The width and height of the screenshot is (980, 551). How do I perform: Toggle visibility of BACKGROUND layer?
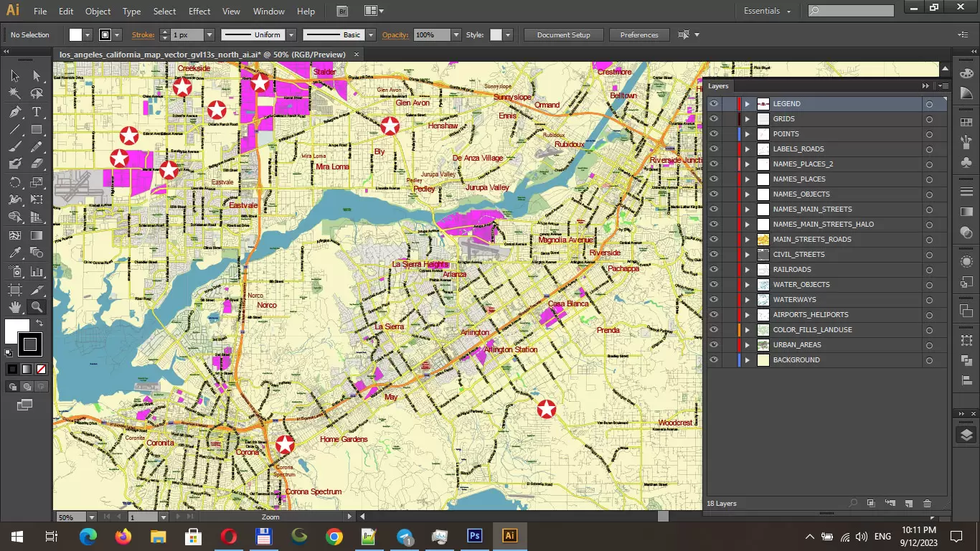click(x=714, y=360)
